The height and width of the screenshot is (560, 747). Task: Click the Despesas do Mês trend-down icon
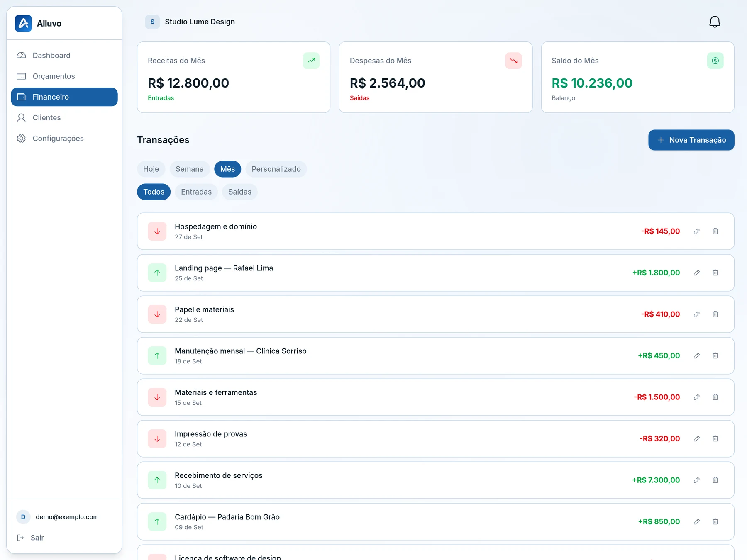tap(513, 61)
